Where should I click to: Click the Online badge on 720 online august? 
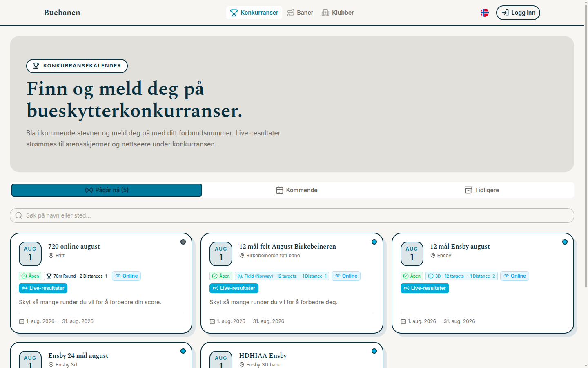pyautogui.click(x=126, y=276)
